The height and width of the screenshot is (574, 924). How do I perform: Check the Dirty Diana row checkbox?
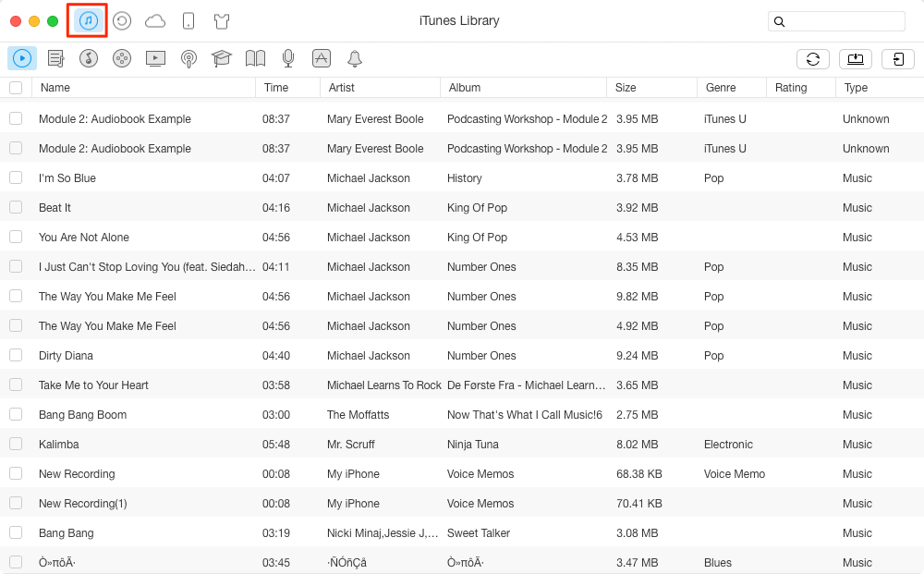coord(16,355)
